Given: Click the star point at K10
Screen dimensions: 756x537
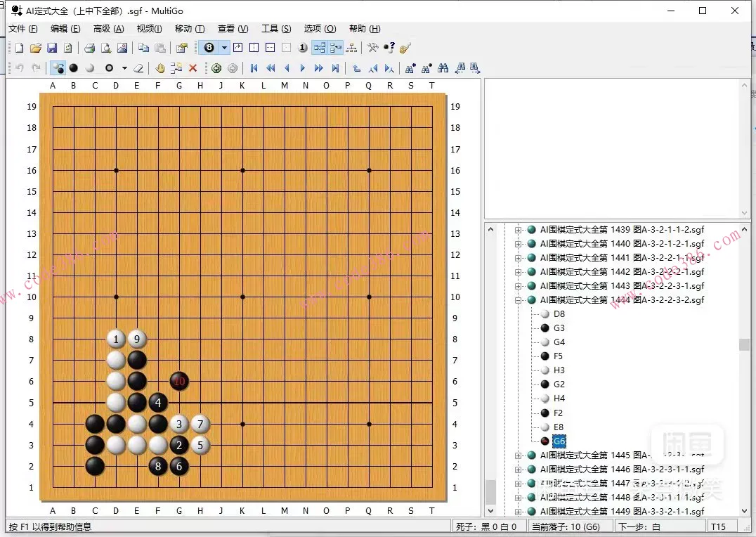Looking at the screenshot, I should tap(242, 297).
